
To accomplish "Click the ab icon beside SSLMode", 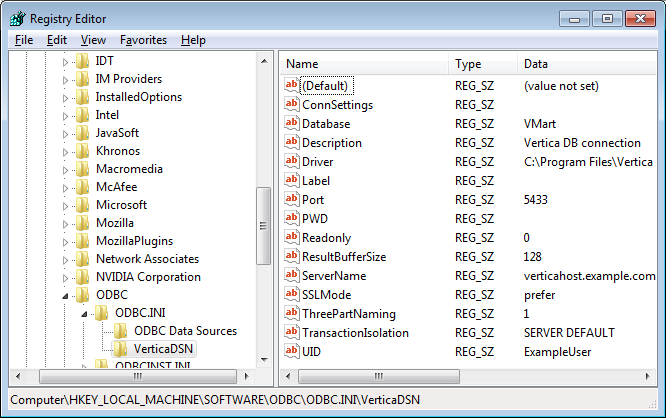I will tap(292, 295).
